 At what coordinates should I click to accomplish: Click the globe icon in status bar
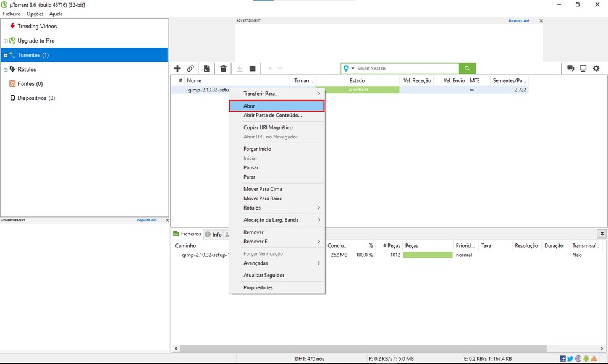pos(578,358)
